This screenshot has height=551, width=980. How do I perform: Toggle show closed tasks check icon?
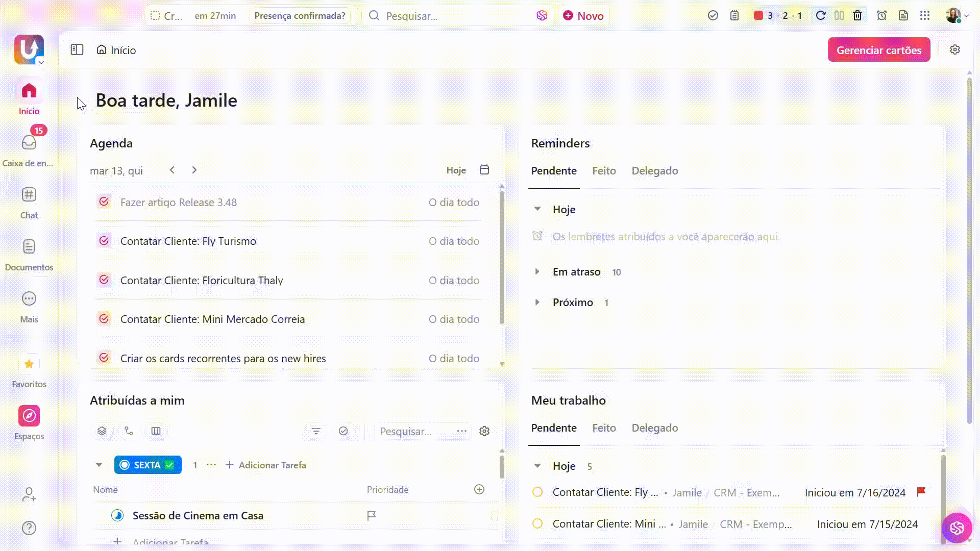[x=343, y=431]
